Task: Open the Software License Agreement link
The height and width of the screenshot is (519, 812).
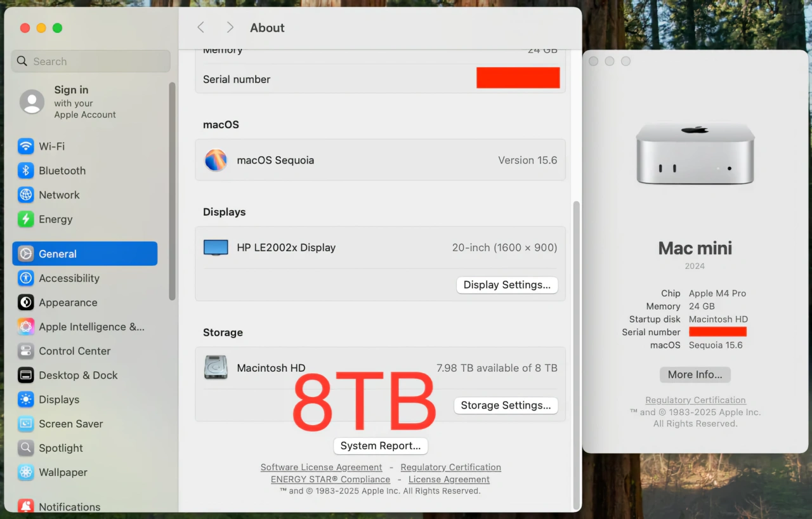Action: point(321,467)
